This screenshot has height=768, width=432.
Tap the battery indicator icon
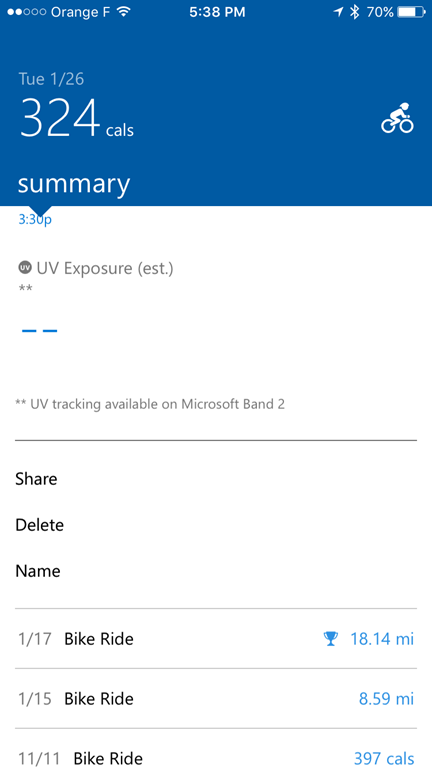tap(411, 12)
